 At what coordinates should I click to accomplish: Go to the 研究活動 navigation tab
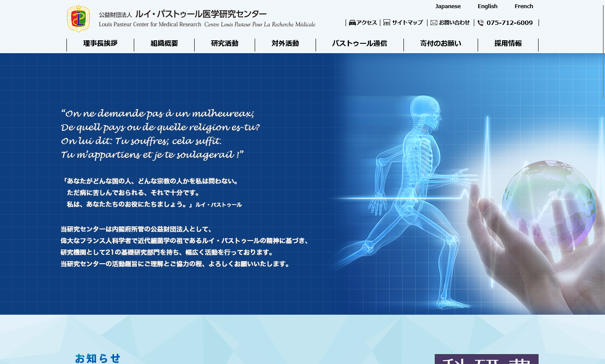point(225,44)
